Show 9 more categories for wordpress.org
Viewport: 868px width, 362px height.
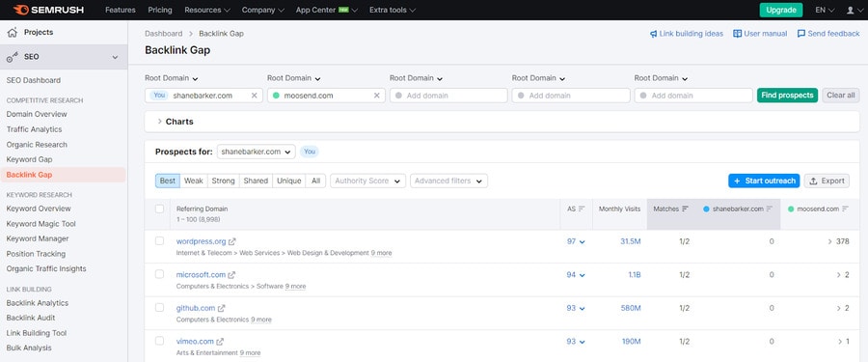click(x=381, y=253)
